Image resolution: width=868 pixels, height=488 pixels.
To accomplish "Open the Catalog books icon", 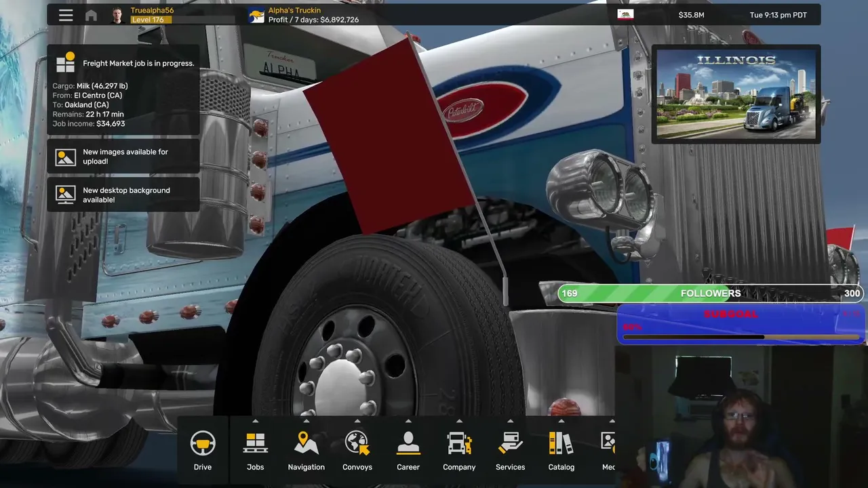I will point(561,443).
